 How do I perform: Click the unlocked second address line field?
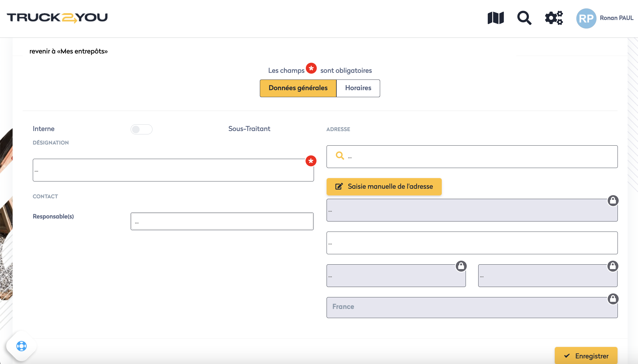coord(472,243)
